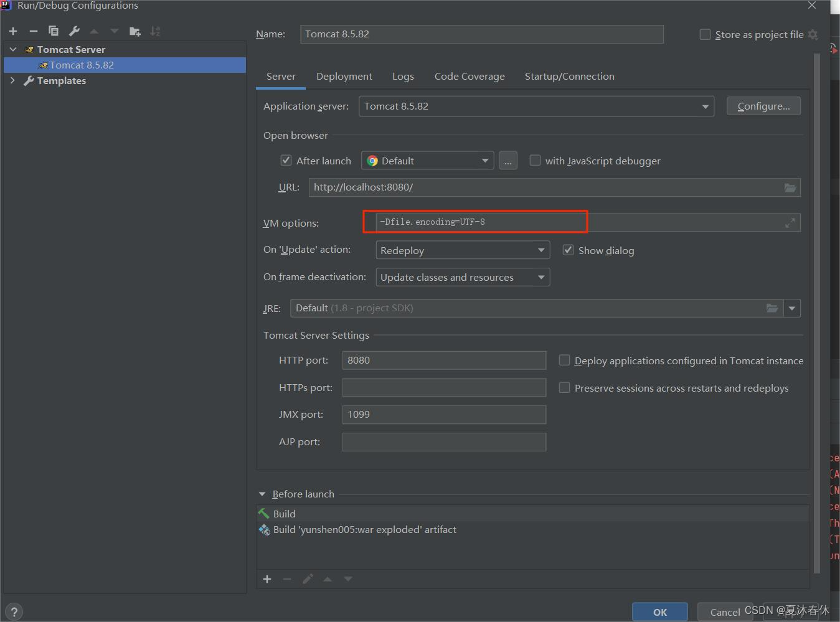Switch to Code Coverage tab
The width and height of the screenshot is (840, 622).
(x=470, y=77)
